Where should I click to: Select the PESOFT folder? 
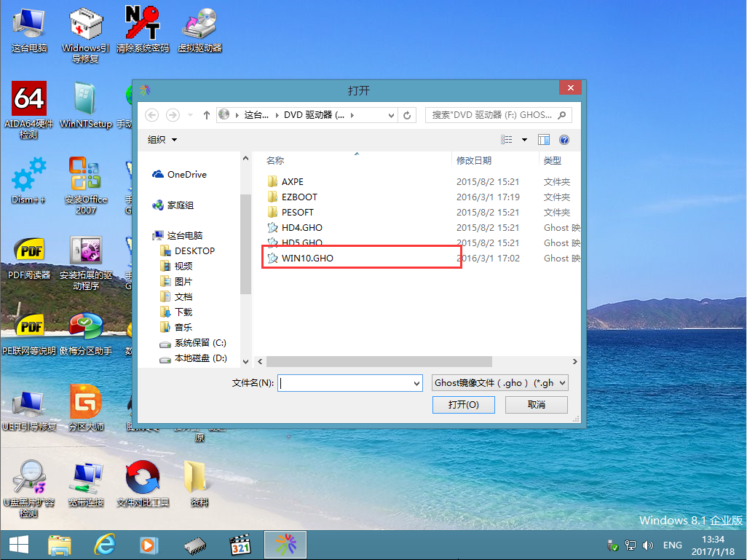point(297,212)
